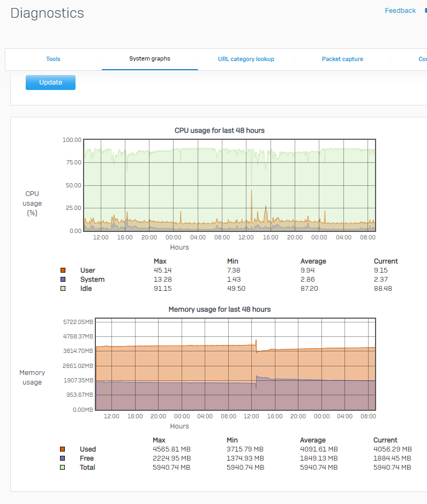
Task: Click Free average value 1849.13 MB
Action: tap(319, 458)
